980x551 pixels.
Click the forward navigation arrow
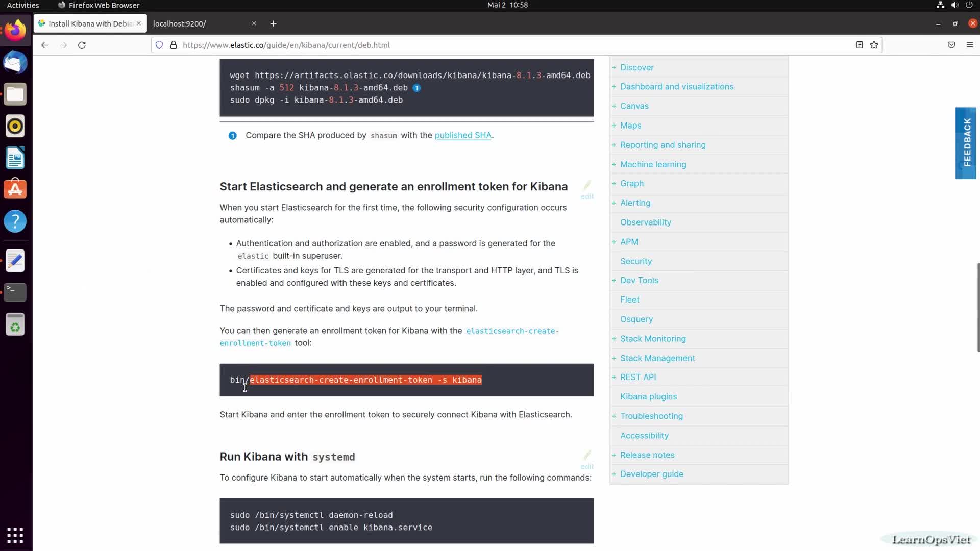click(63, 45)
